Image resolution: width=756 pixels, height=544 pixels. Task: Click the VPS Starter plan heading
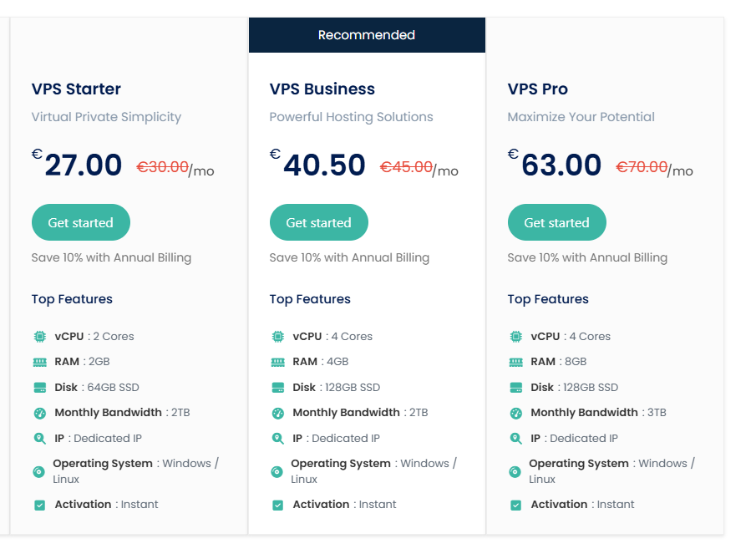[x=76, y=89]
